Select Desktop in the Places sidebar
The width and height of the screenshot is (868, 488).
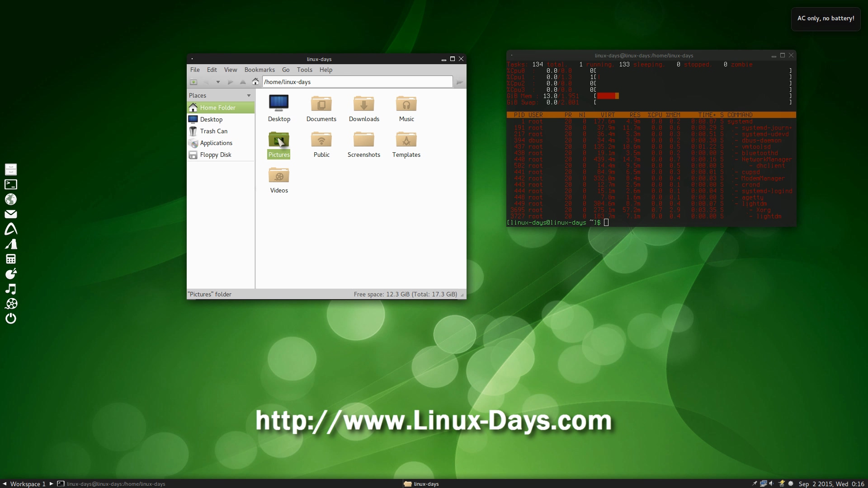[x=221, y=119]
